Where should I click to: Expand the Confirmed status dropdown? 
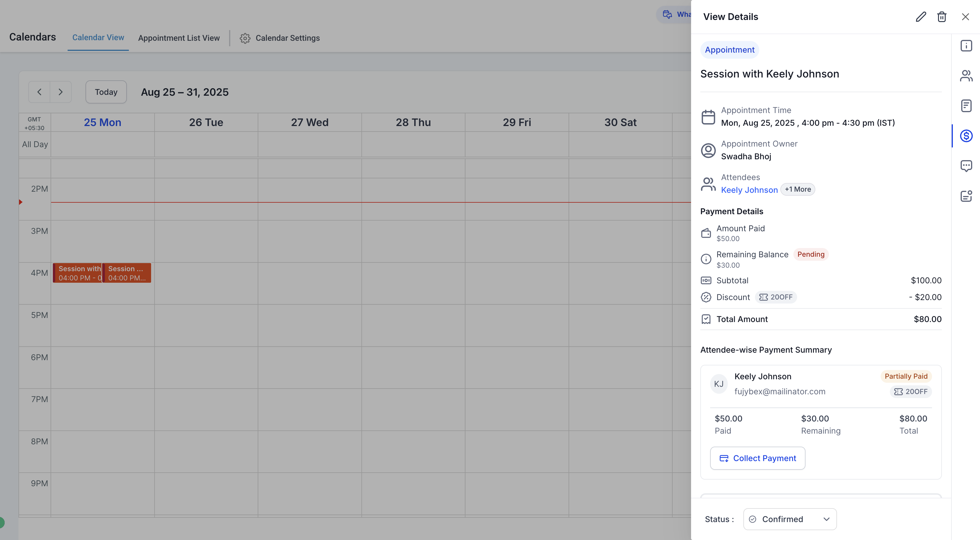click(x=790, y=519)
